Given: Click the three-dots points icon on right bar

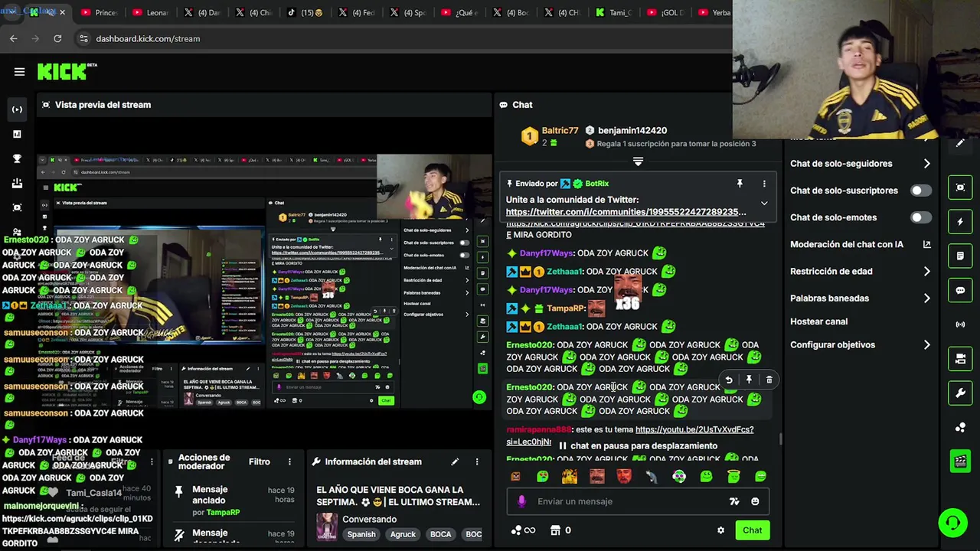Looking at the screenshot, I should point(960,427).
